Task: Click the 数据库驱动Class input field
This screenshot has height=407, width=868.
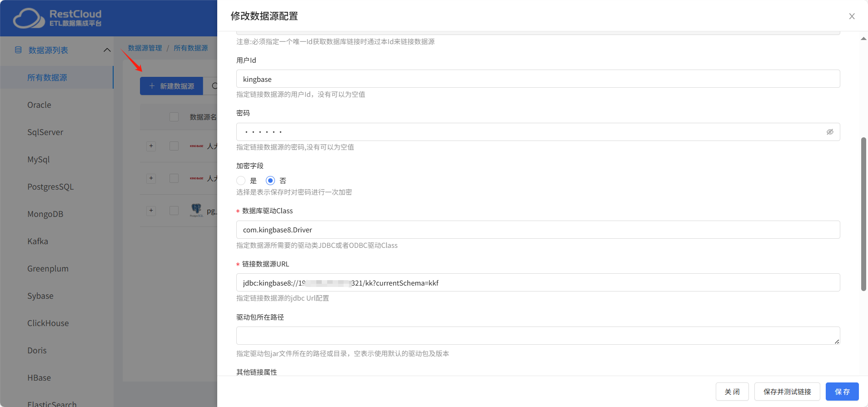Action: 538,230
